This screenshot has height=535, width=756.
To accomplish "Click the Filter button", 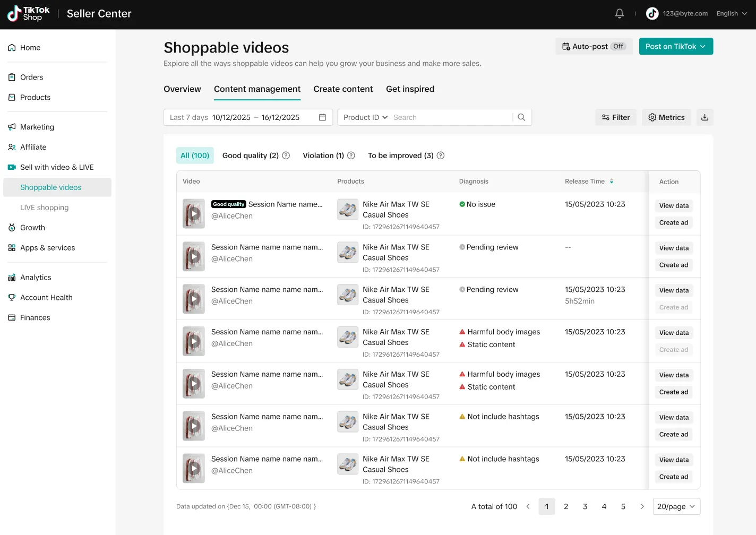I will [615, 117].
